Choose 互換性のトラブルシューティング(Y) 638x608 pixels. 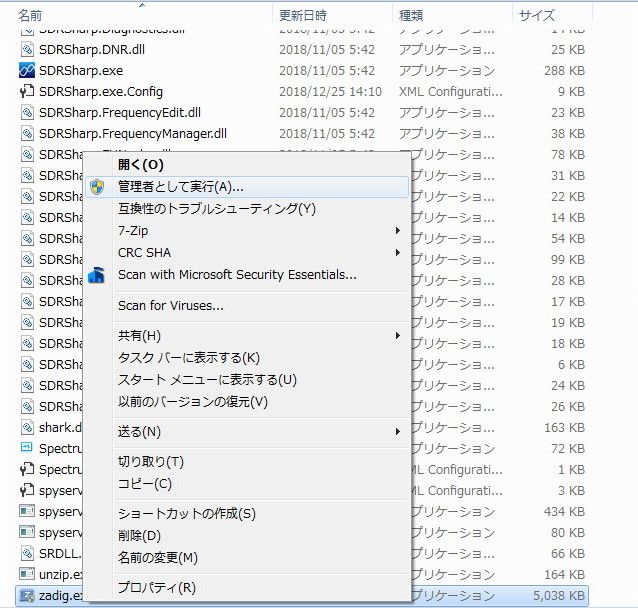click(247, 209)
